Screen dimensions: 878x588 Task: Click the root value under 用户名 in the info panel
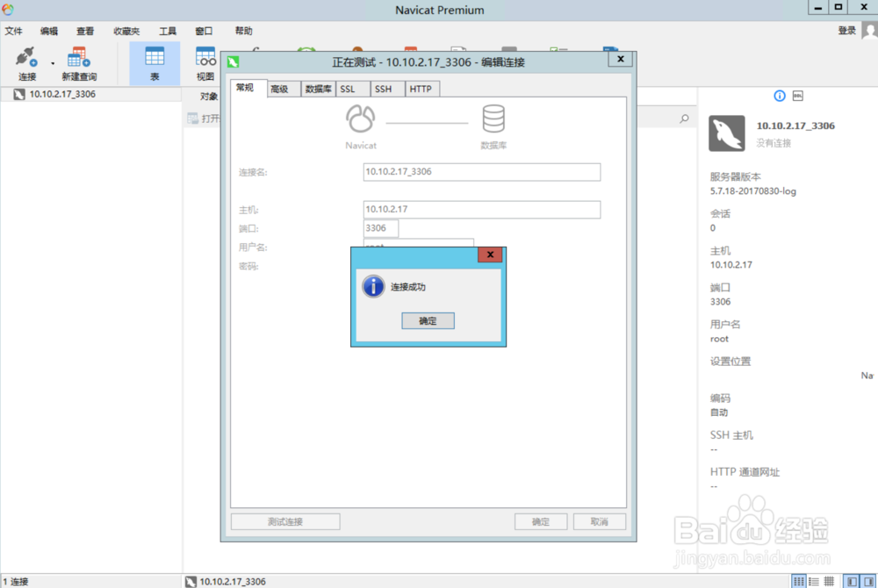[x=720, y=339]
